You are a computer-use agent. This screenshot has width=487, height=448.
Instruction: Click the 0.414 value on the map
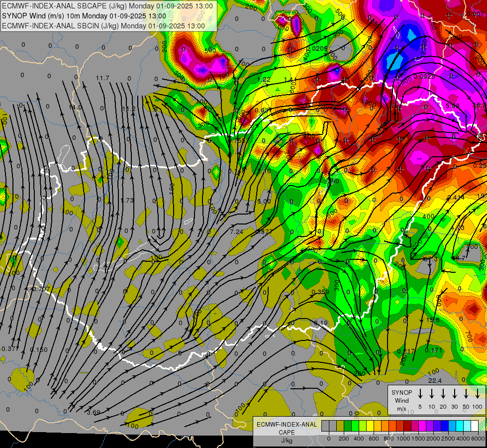(x=456, y=198)
